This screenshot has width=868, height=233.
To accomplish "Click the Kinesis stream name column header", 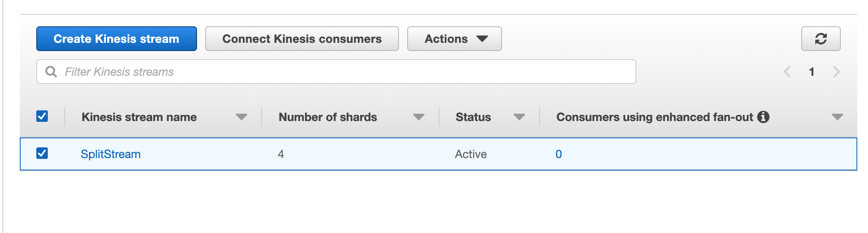I will [x=139, y=117].
